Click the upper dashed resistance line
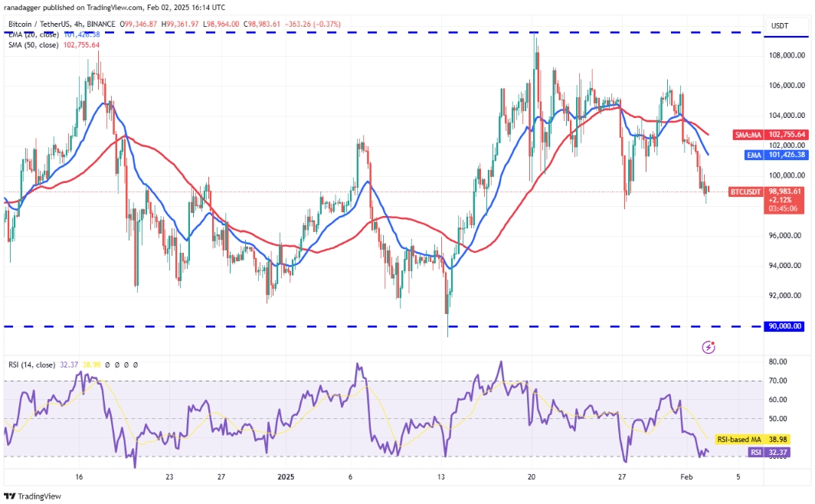815x504 pixels. coord(384,33)
